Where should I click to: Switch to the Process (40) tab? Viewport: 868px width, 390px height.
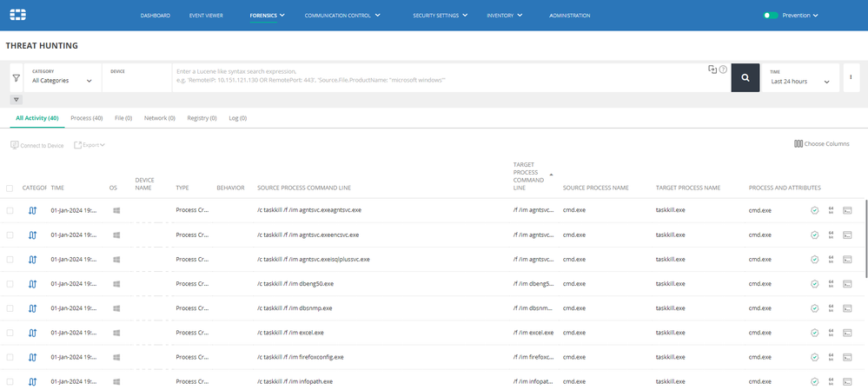point(86,117)
